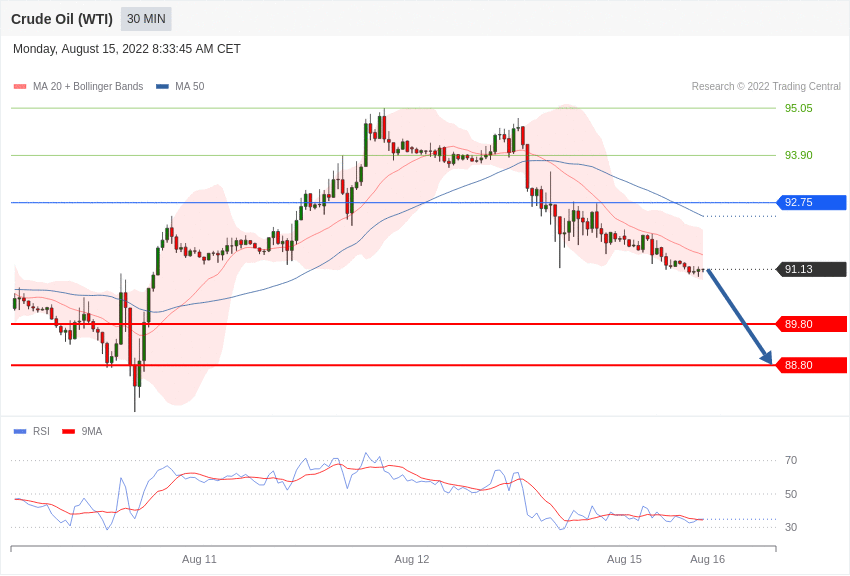The height and width of the screenshot is (576, 850).
Task: Click the Aug 15 date axis label
Action: (x=624, y=559)
